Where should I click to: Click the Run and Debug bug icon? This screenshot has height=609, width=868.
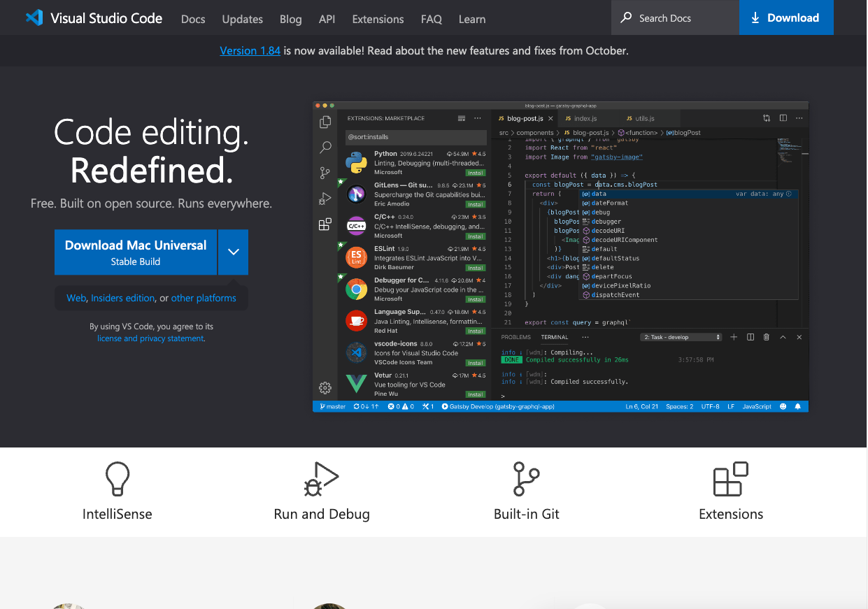tap(321, 479)
